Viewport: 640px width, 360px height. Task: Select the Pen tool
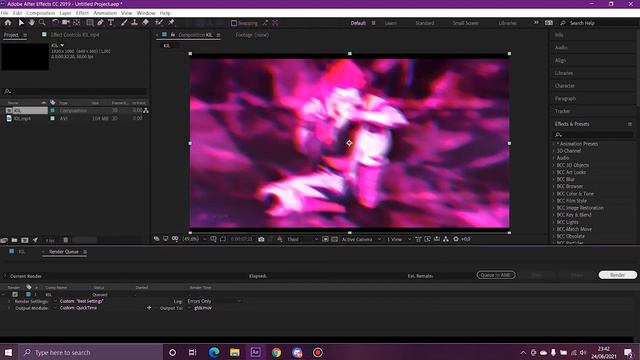pos(100,23)
